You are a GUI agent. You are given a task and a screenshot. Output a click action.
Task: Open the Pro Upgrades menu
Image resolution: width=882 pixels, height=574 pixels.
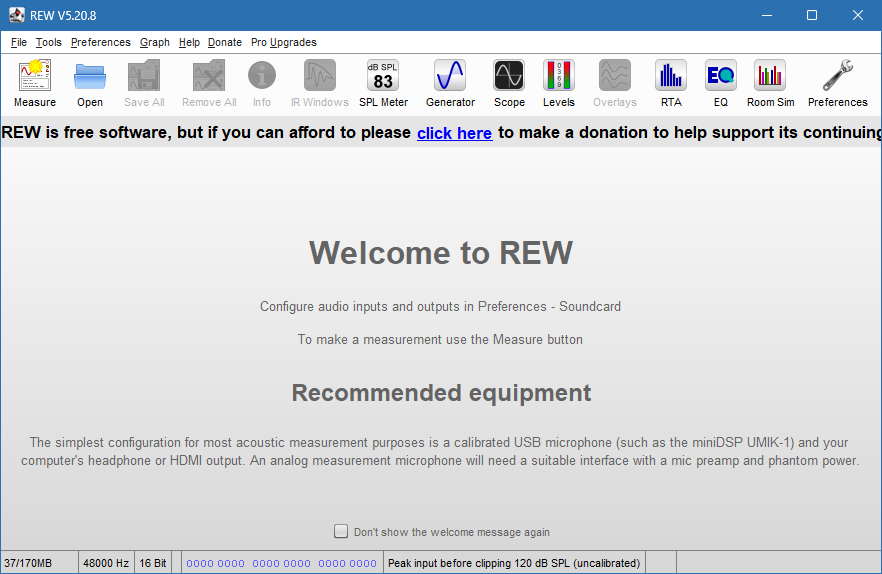pos(284,42)
